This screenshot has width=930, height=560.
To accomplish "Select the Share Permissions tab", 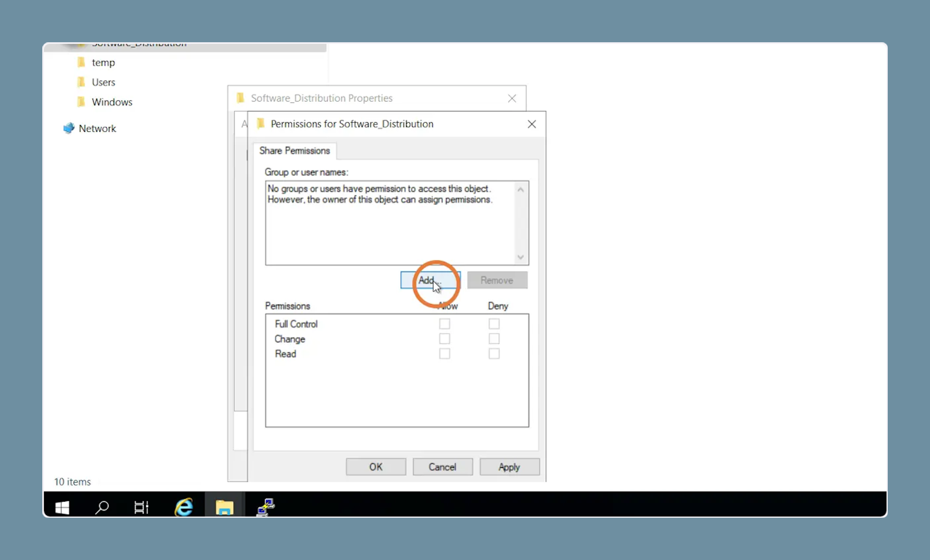I will click(295, 151).
